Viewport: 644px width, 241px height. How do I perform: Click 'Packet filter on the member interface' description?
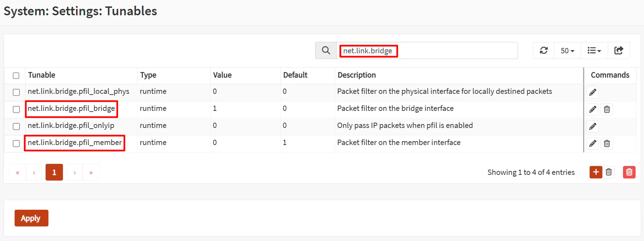[x=399, y=143]
